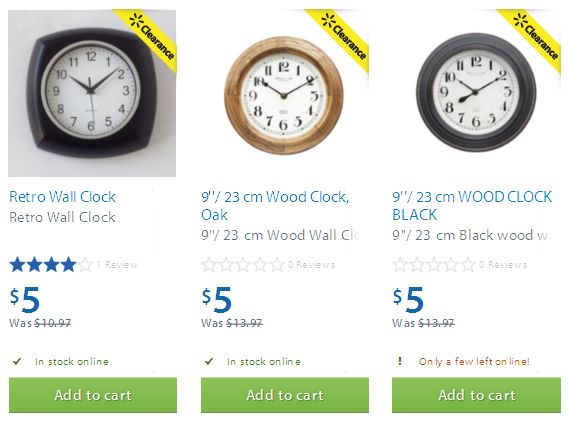Click the Clearance badge on the black clock
This screenshot has height=421, width=568.
coord(534,37)
